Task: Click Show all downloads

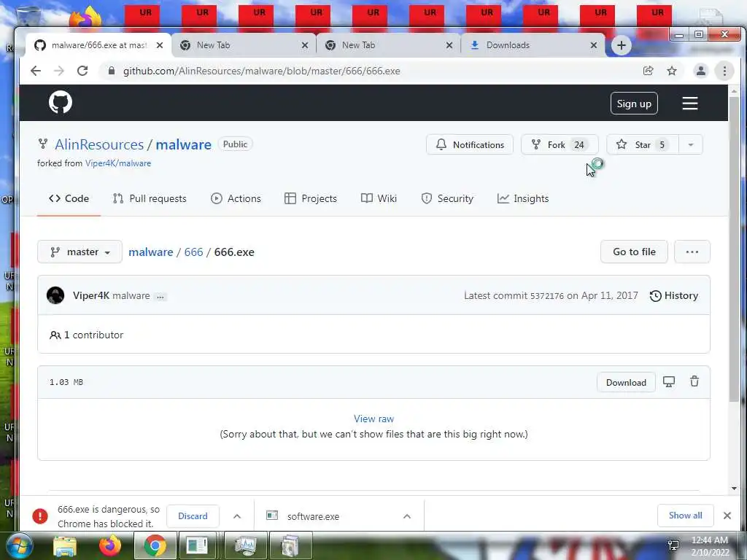Action: [x=685, y=516]
